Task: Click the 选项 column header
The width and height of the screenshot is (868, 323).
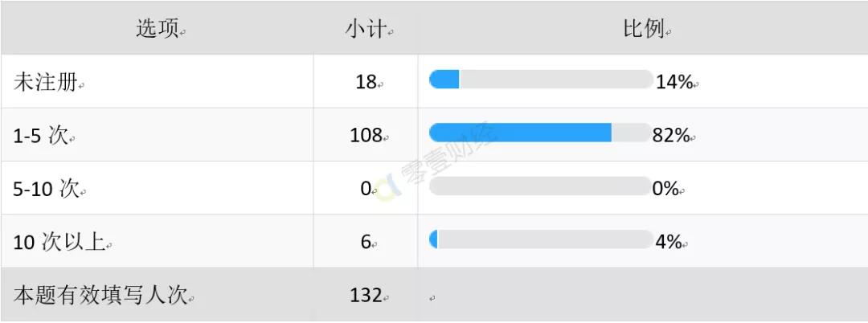Action: pos(158,29)
